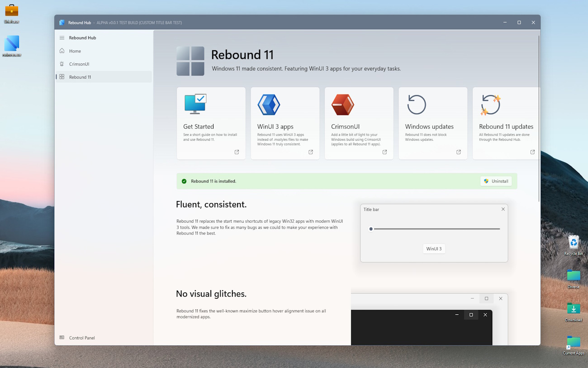Click the Rebound 11 windows logo
This screenshot has width=588, height=368.
coord(190,61)
